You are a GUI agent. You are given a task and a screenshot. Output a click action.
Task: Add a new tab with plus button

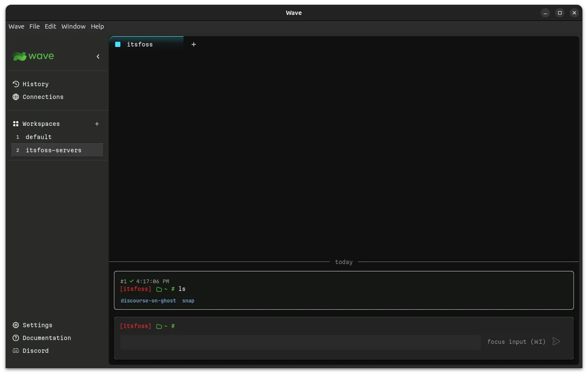(194, 44)
